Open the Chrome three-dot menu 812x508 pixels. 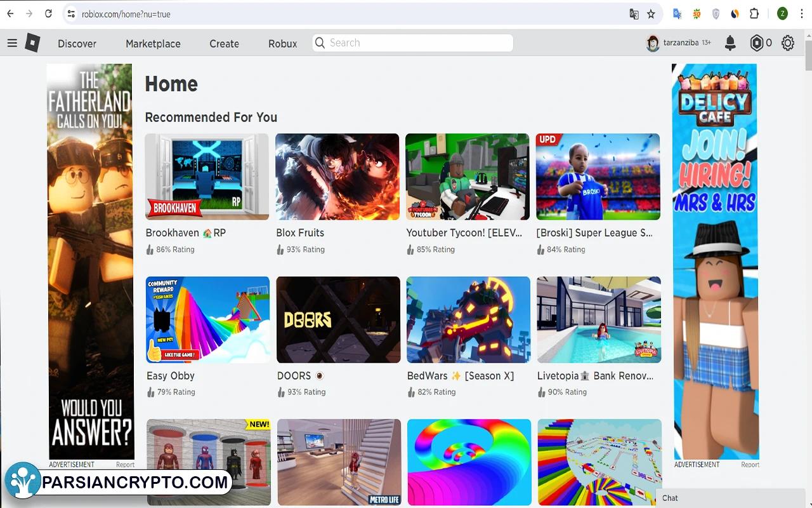(x=801, y=14)
